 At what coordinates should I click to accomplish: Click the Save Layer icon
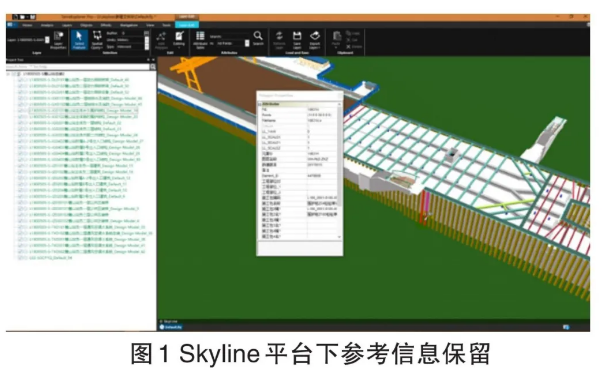pos(297,40)
